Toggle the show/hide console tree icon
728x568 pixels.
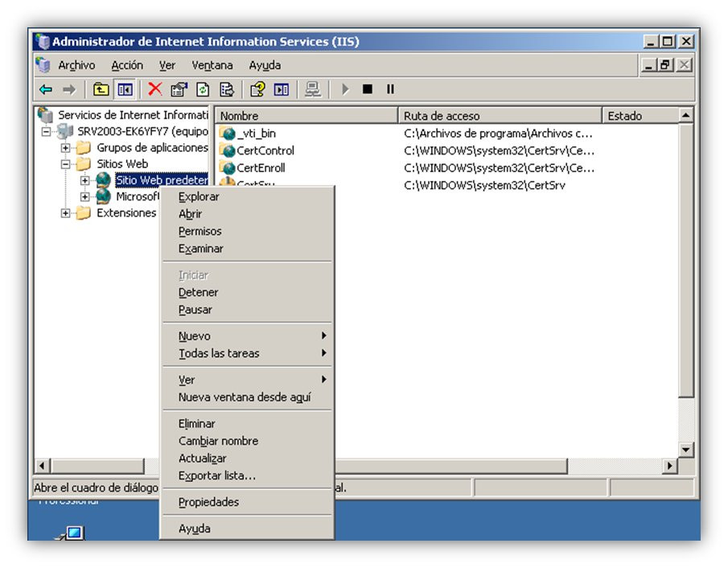(x=125, y=89)
